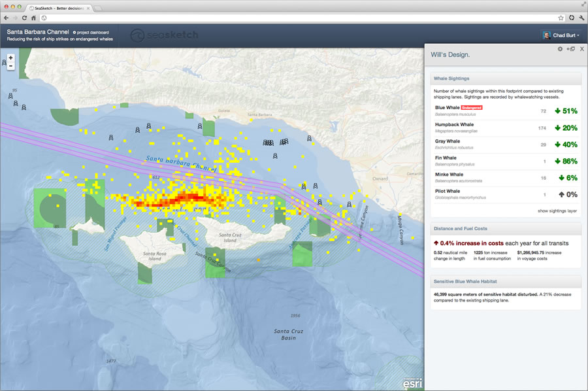The image size is (588, 391).
Task: Pop out the Will's Design panel
Action: tap(570, 49)
